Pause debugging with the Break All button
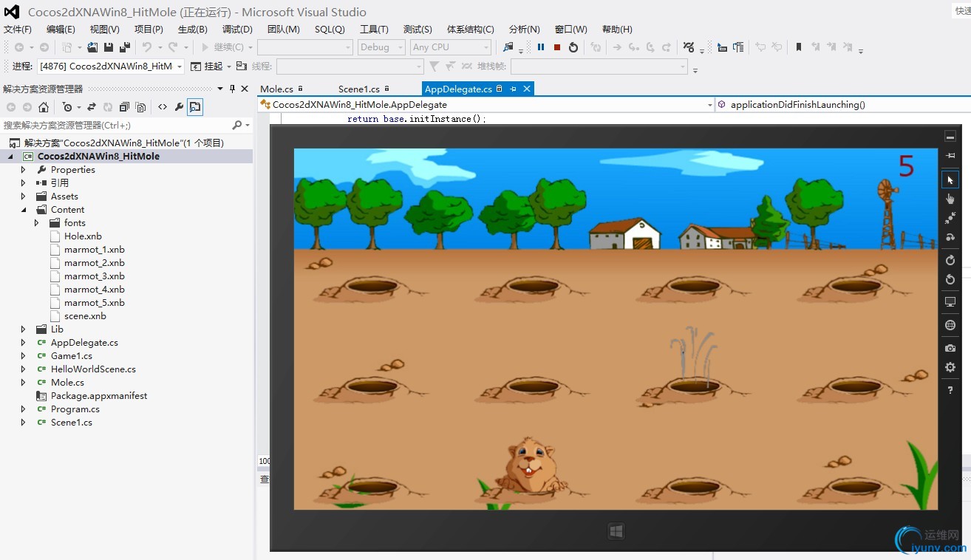Image resolution: width=971 pixels, height=560 pixels. 541,47
